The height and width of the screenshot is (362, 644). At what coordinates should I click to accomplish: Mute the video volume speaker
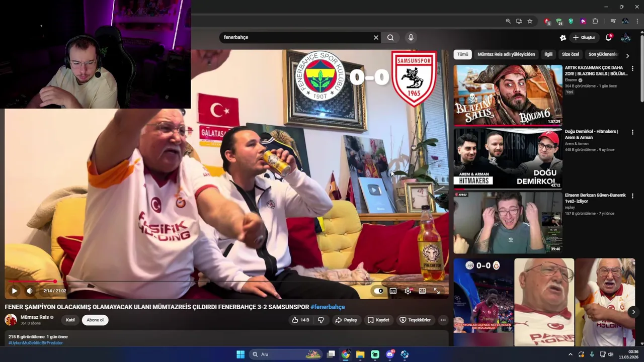30,291
